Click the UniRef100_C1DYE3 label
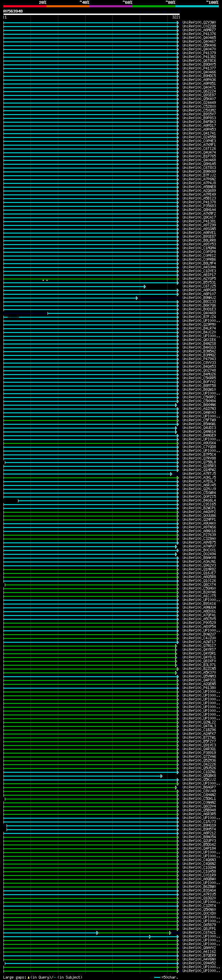Screen dimensions: 222x980 (x=199, y=271)
